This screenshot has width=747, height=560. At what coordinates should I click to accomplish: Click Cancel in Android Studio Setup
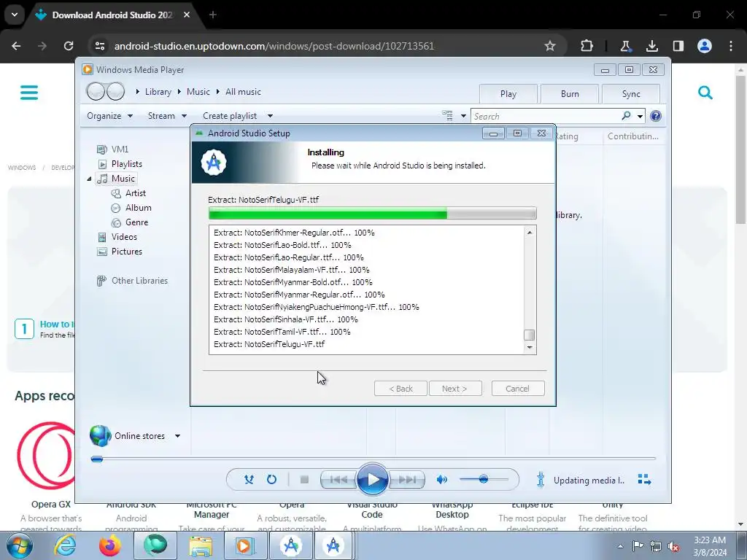(518, 389)
